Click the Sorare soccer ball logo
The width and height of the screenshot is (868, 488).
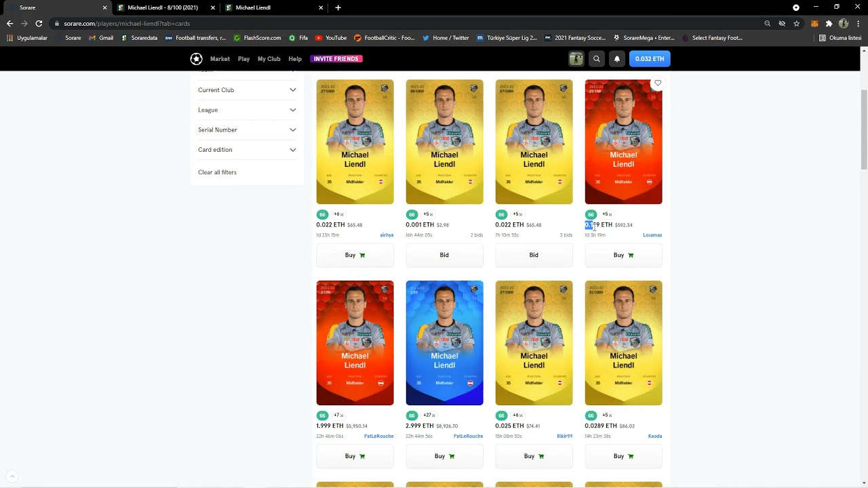point(196,59)
